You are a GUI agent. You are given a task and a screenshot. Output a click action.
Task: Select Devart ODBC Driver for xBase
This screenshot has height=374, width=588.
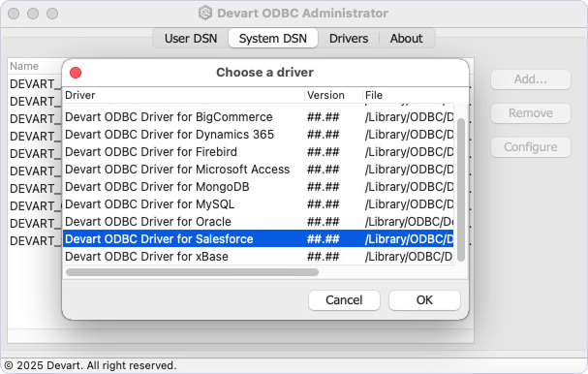(x=258, y=257)
